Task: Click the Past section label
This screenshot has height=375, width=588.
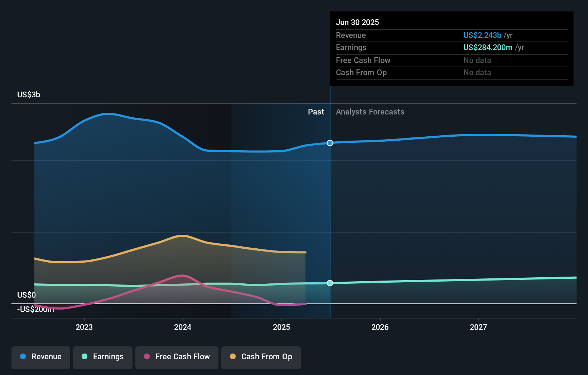Action: click(x=316, y=112)
